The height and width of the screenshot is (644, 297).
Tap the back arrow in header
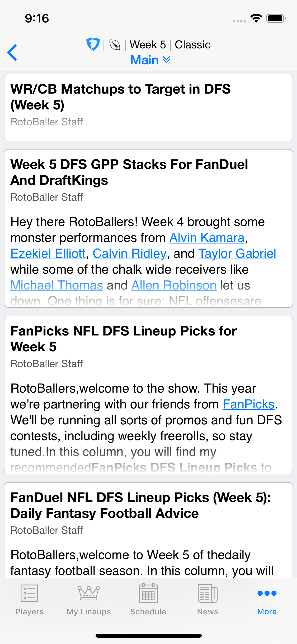pyautogui.click(x=12, y=52)
